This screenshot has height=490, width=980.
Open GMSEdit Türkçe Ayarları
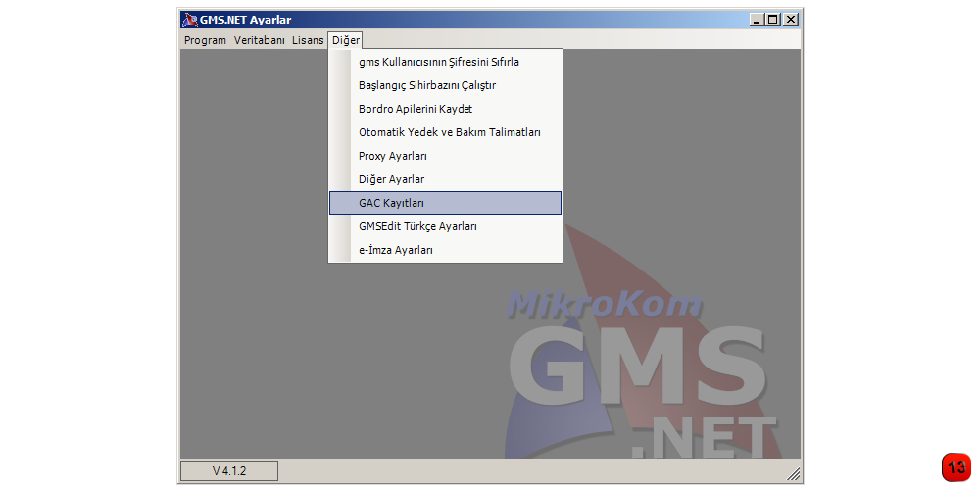[x=445, y=226]
